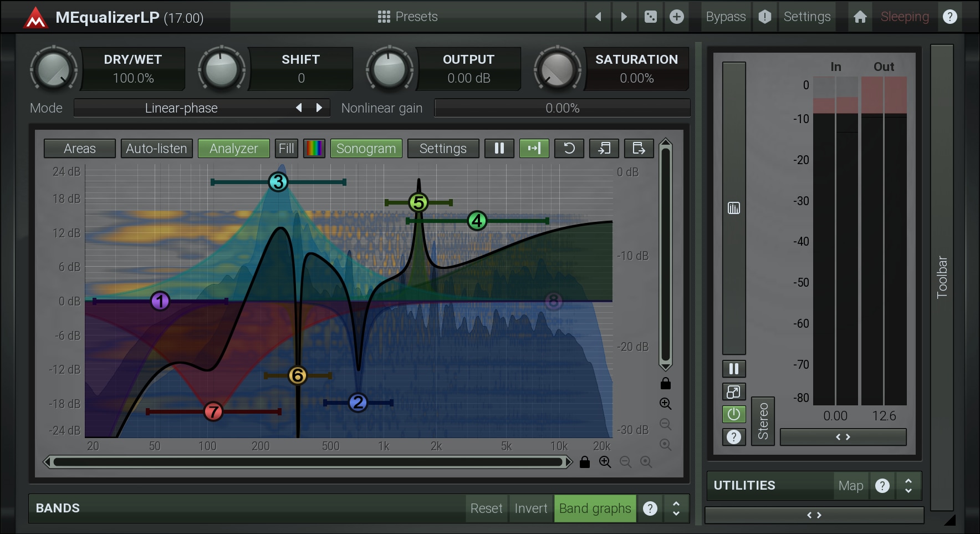Toggle the Analyzer display button
980x534 pixels.
tap(233, 149)
